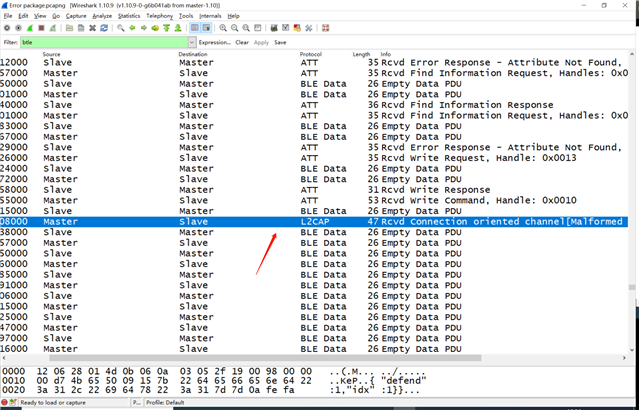This screenshot has height=410, width=639.
Task: Jump to the last packet icon
Action: coord(178,28)
